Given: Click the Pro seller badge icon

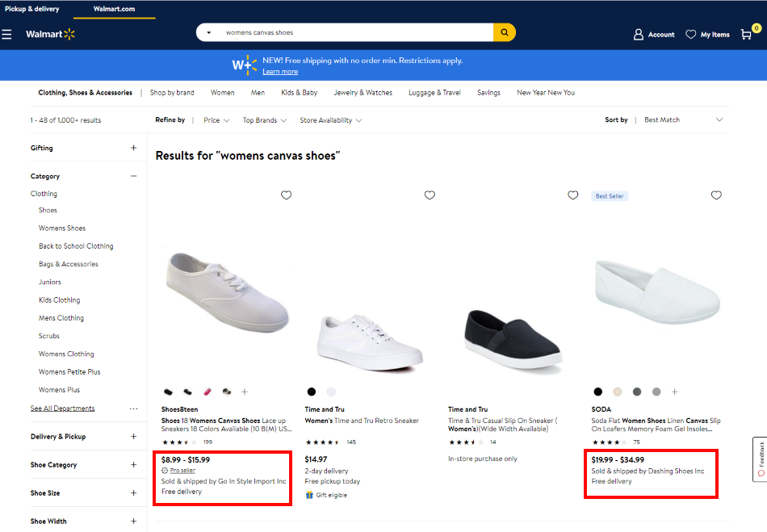Looking at the screenshot, I should click(165, 471).
